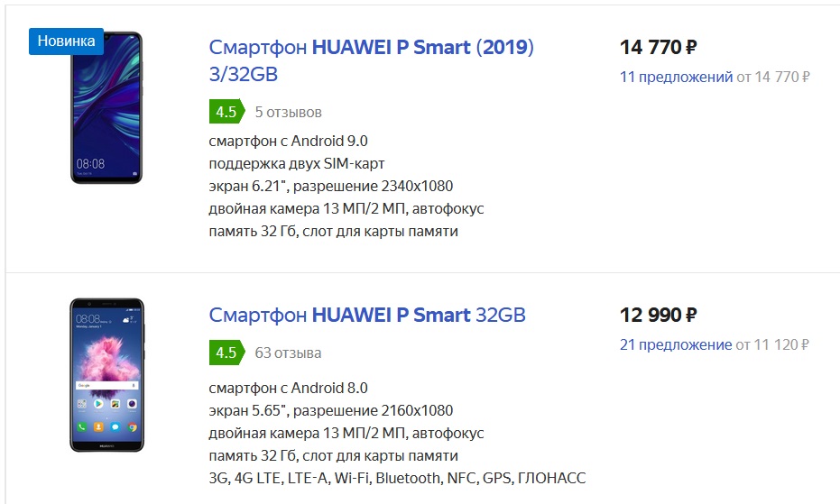The image size is (840, 504).
Task: Click the connectivity line listing NFC, GPS, ГЛОНАСС
Action: 397,478
